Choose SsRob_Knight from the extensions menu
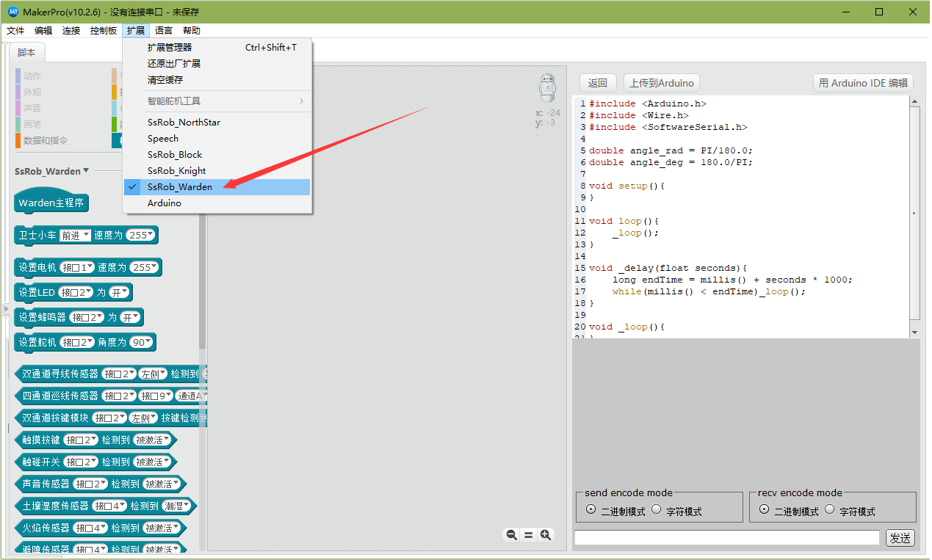The image size is (932, 560). tap(176, 170)
